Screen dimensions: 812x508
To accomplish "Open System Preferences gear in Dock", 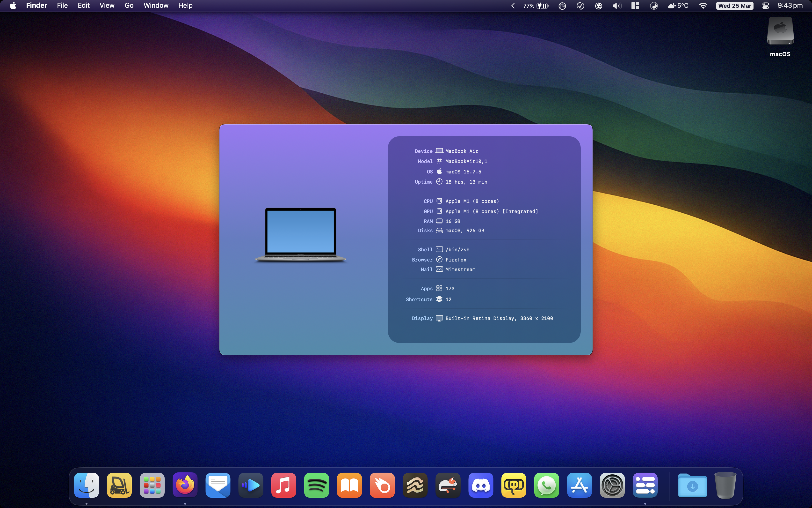I will coord(613,485).
